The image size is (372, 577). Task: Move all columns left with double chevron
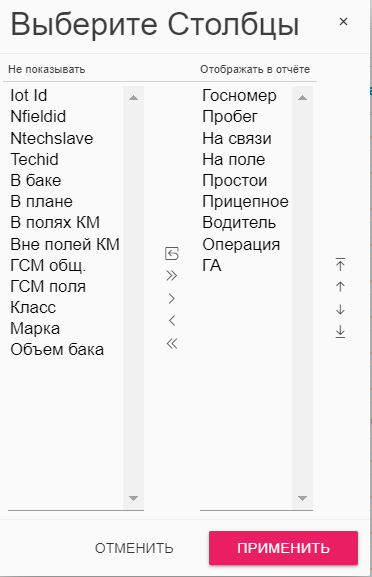tap(172, 343)
